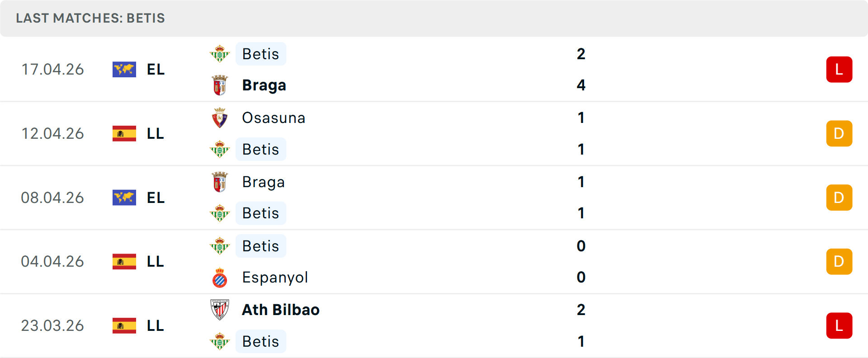Open the Ath Bilbao team link

[281, 310]
